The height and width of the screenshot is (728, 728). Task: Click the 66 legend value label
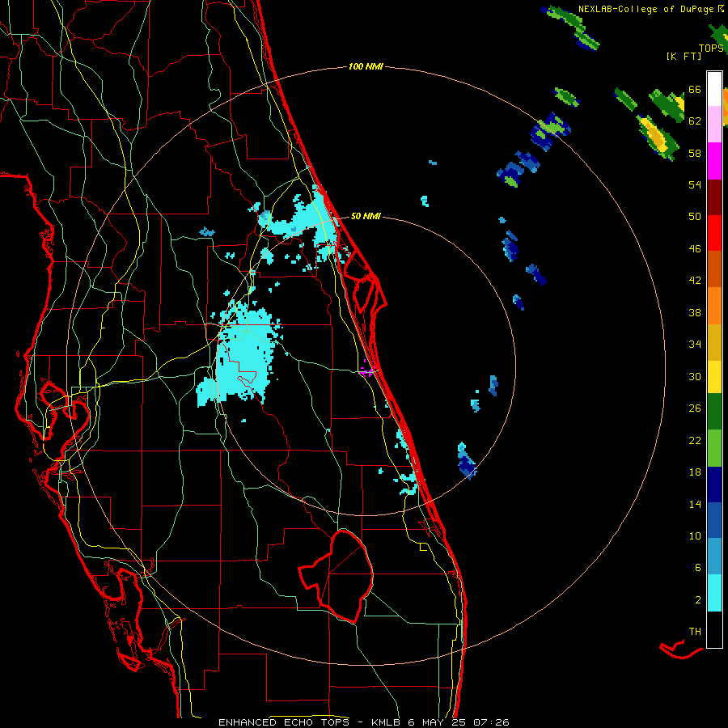click(x=695, y=89)
